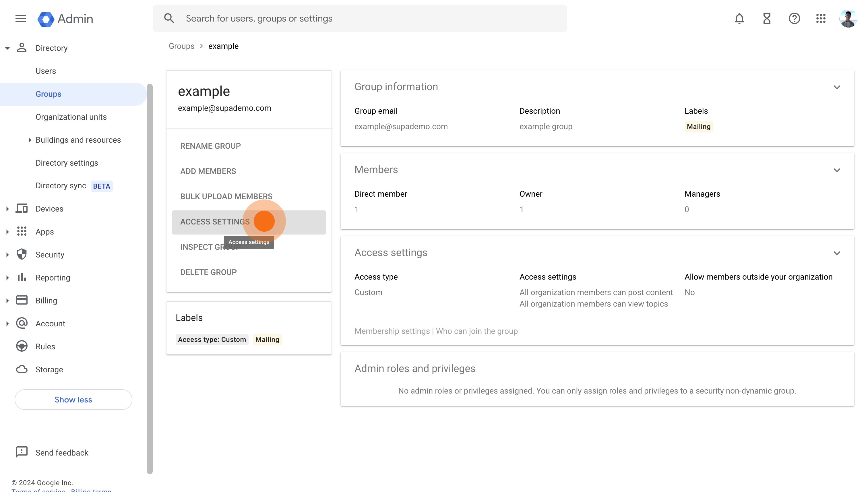Screen dimensions: 868x492
Task: Open the hamburger main menu icon
Action: 21,18
